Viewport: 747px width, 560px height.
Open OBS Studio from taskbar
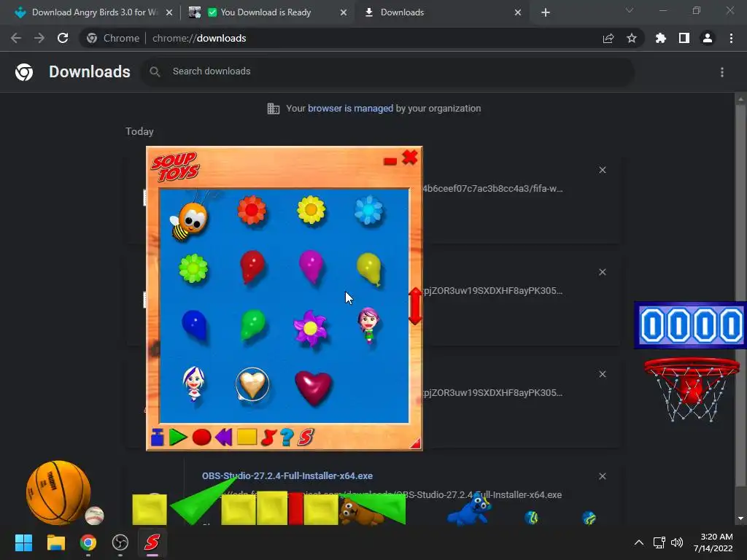pyautogui.click(x=120, y=542)
